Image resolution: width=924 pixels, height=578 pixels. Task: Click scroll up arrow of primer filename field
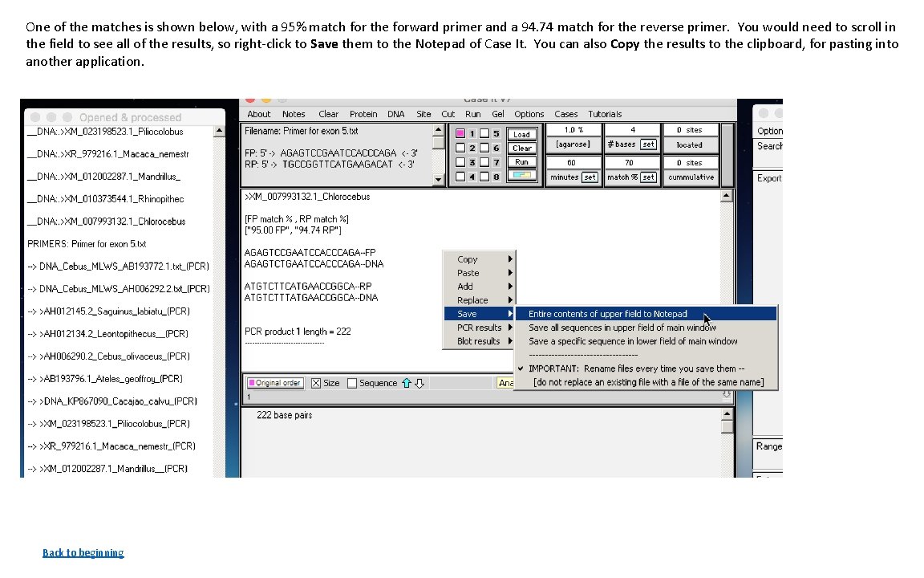coord(438,130)
